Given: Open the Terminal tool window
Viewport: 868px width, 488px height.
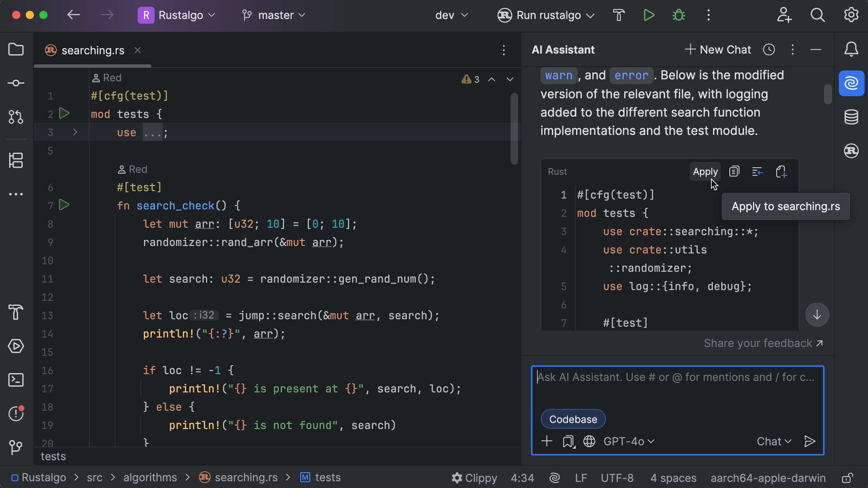Looking at the screenshot, I should pyautogui.click(x=16, y=380).
